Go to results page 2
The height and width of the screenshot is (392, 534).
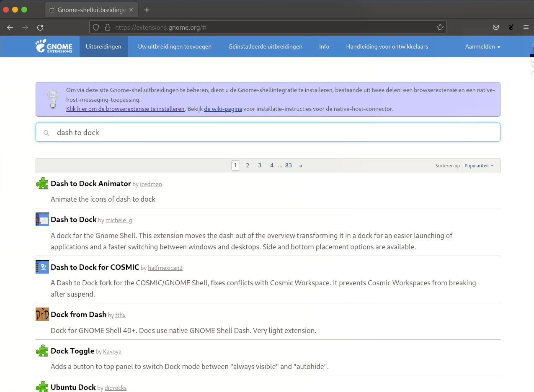(x=248, y=165)
